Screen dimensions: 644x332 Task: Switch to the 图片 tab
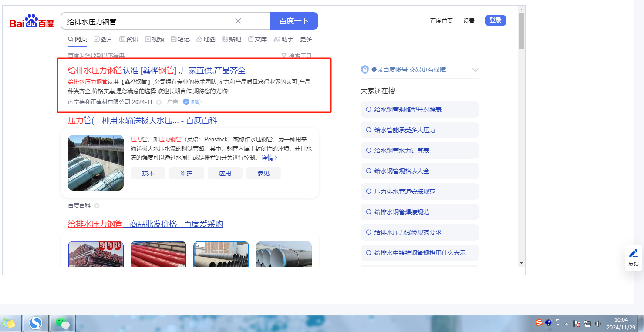coord(103,39)
